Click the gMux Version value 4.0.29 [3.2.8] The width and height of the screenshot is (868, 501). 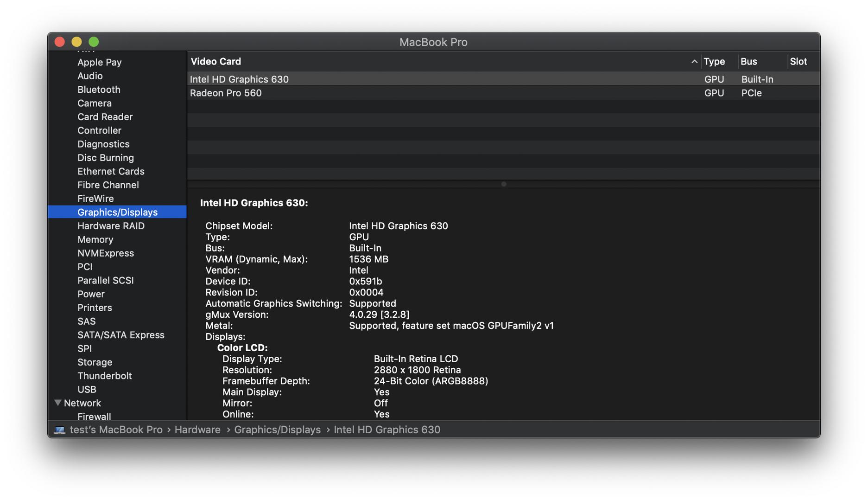point(379,315)
